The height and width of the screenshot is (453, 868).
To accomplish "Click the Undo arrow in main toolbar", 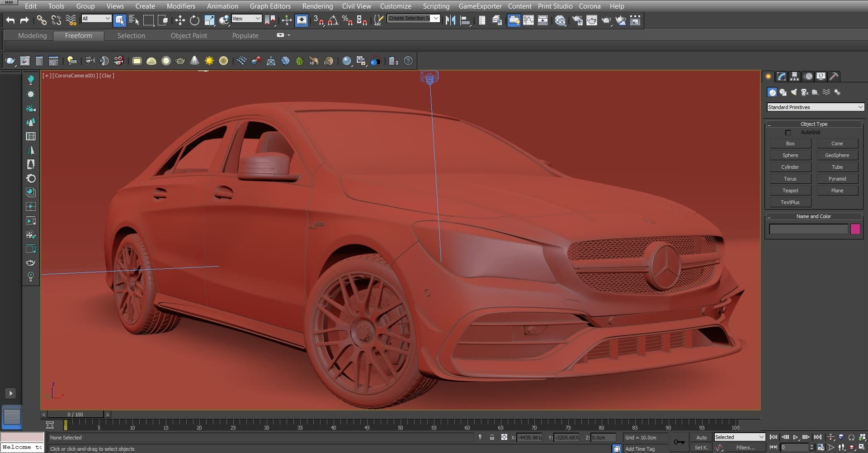I will coord(10,20).
